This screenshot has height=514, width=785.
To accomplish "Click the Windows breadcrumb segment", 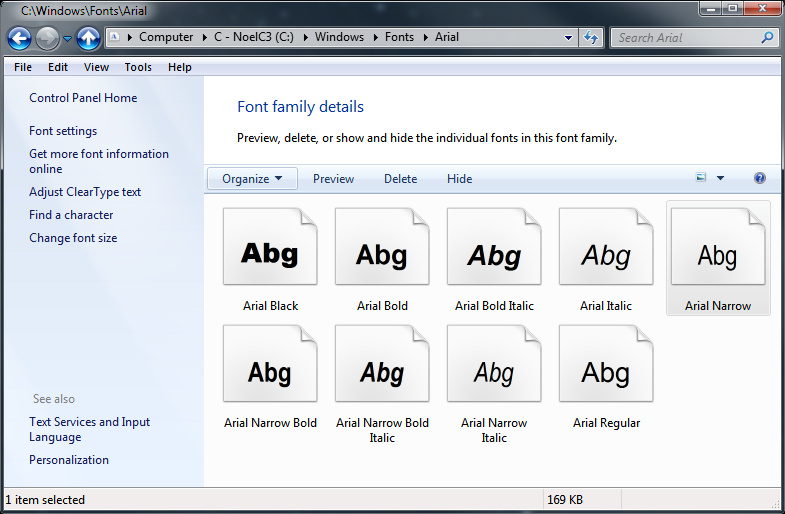I will (x=339, y=37).
